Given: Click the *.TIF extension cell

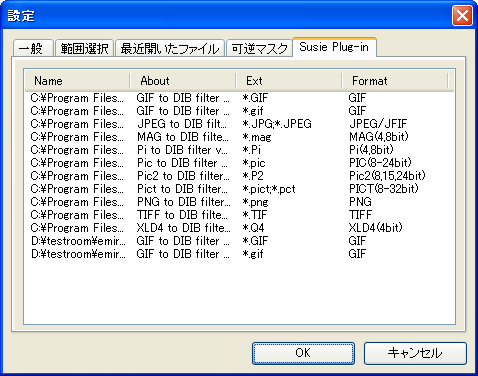Looking at the screenshot, I should coord(255,215).
